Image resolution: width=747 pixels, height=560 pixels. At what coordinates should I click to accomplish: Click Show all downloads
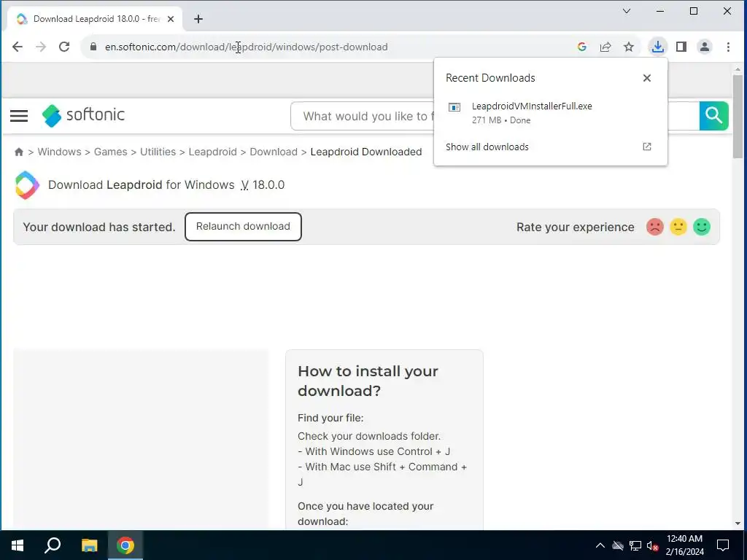[x=487, y=147]
